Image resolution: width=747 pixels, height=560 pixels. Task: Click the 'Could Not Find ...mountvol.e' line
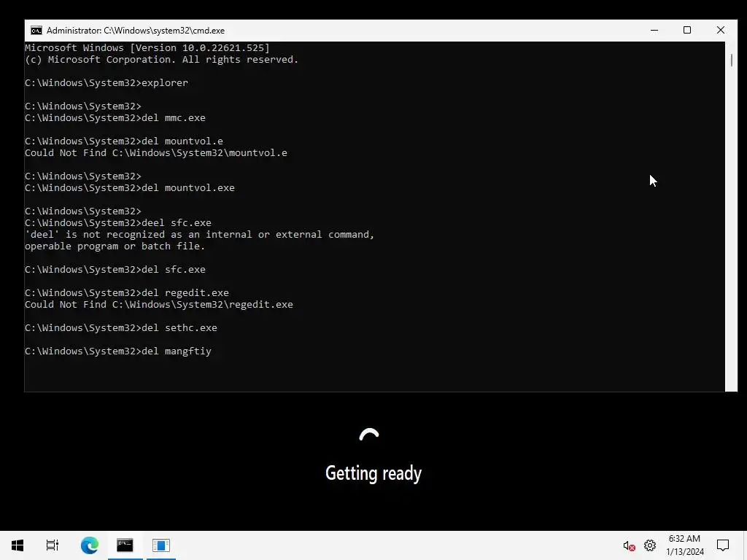(156, 153)
